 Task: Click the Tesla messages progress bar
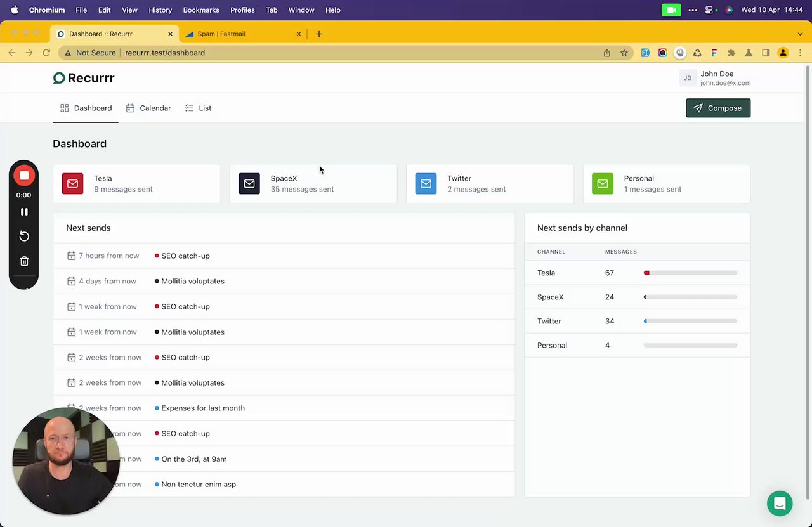(690, 273)
